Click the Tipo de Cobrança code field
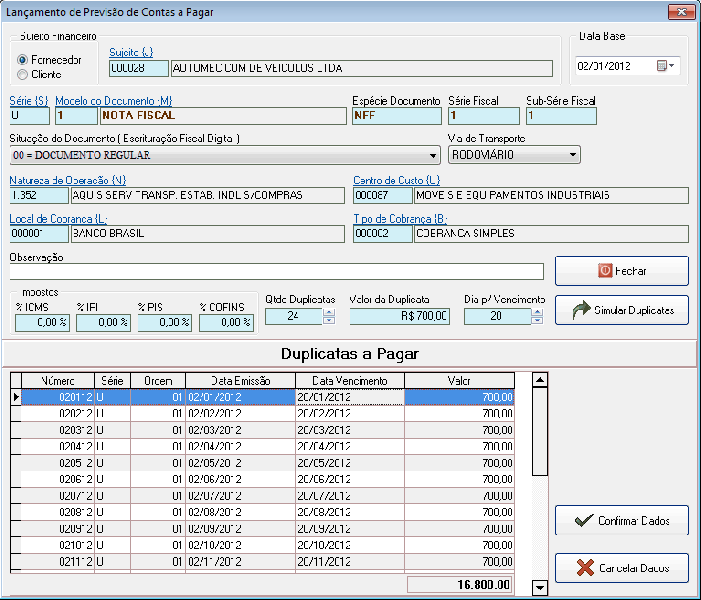The width and height of the screenshot is (701, 600). coord(383,234)
